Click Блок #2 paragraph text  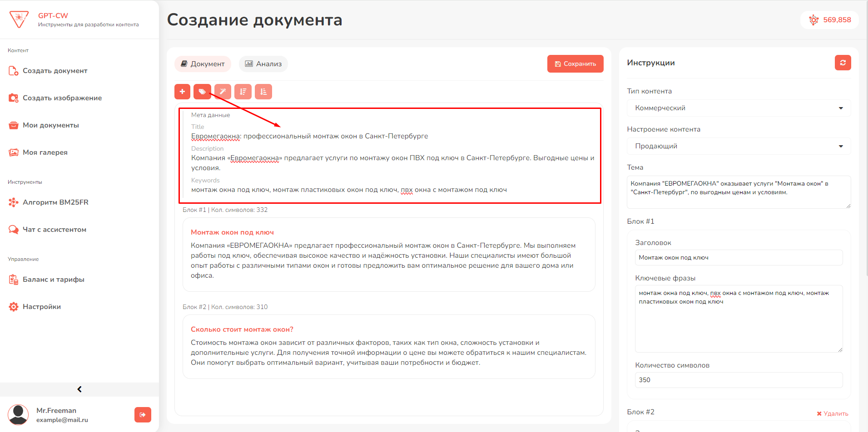pyautogui.click(x=388, y=353)
